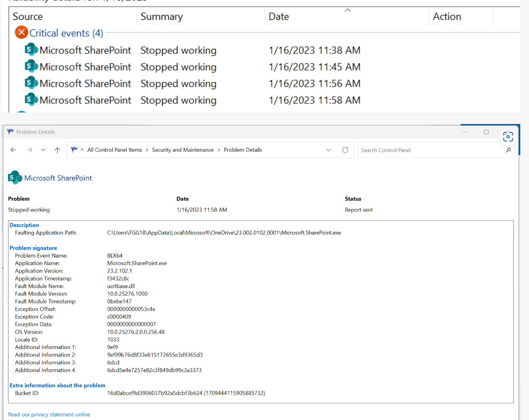Click the Critical events red X icon

(x=21, y=32)
